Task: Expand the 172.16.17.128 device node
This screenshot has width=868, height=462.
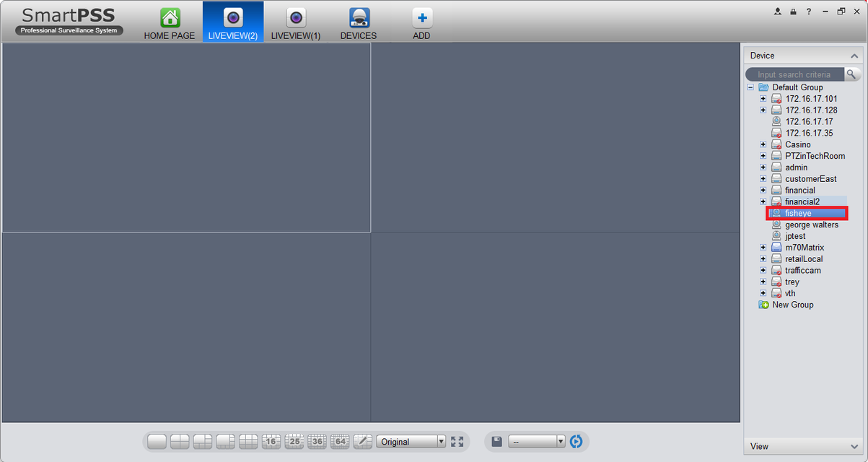Action: tap(763, 110)
